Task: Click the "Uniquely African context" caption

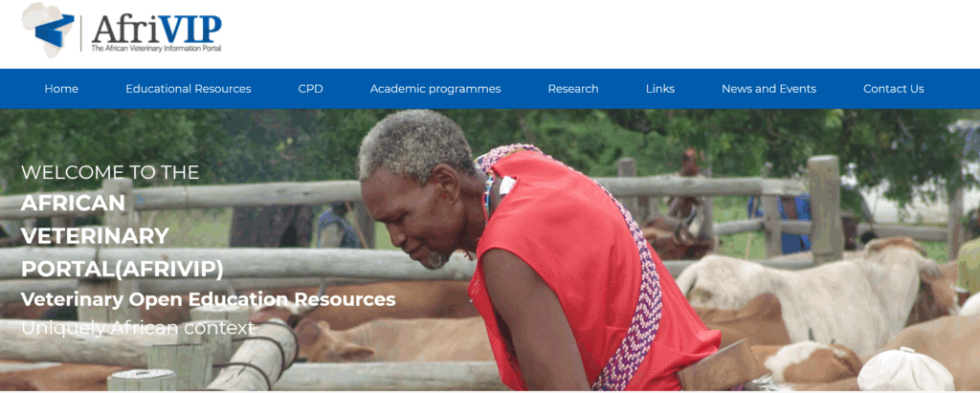Action: pos(138,328)
